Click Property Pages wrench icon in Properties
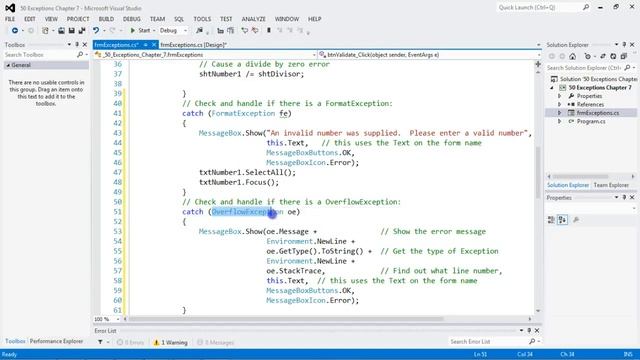The height and width of the screenshot is (360, 640). click(576, 220)
